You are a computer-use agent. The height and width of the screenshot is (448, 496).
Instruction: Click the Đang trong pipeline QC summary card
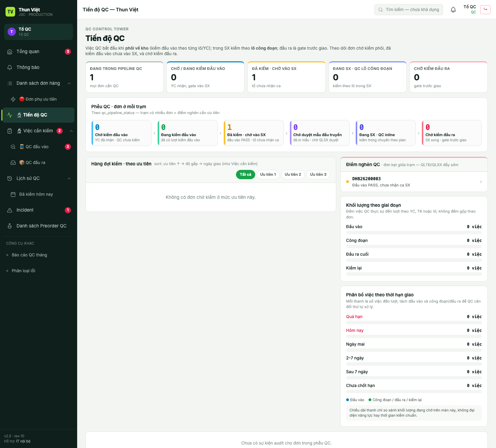(124, 77)
